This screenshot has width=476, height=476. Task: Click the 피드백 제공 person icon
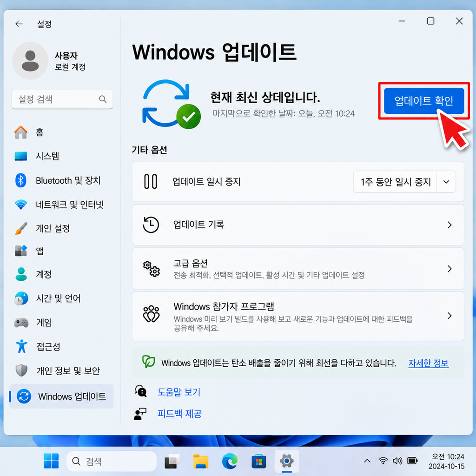(x=140, y=413)
